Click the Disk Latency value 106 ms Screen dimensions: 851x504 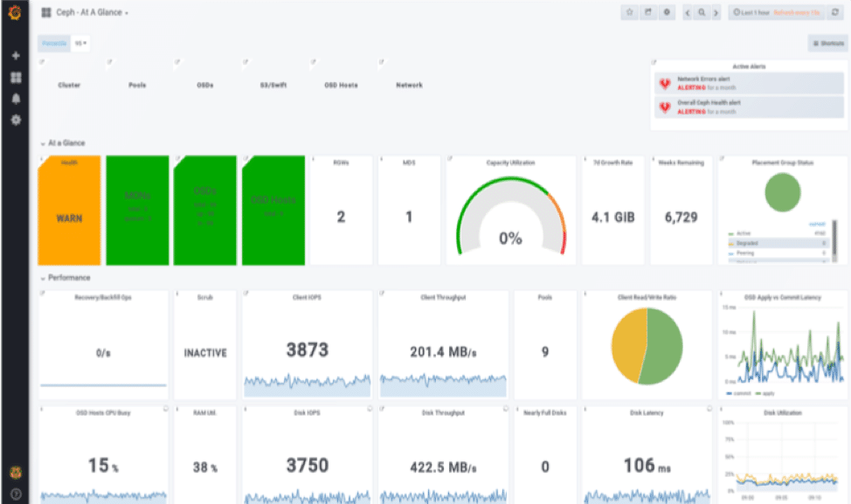(x=647, y=466)
